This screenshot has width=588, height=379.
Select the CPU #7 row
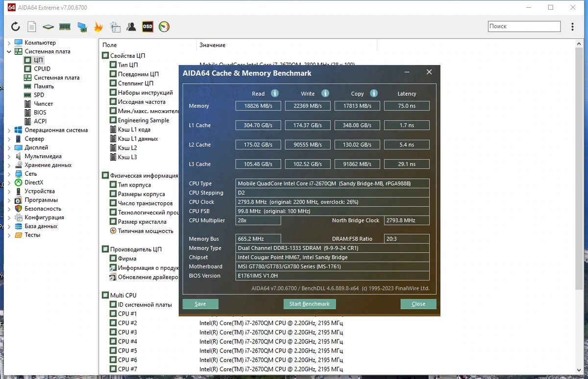coord(127,369)
